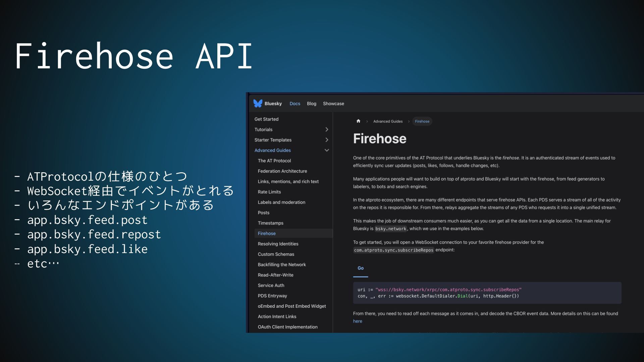Open Get Started in sidebar
This screenshot has width=644, height=362.
[266, 119]
